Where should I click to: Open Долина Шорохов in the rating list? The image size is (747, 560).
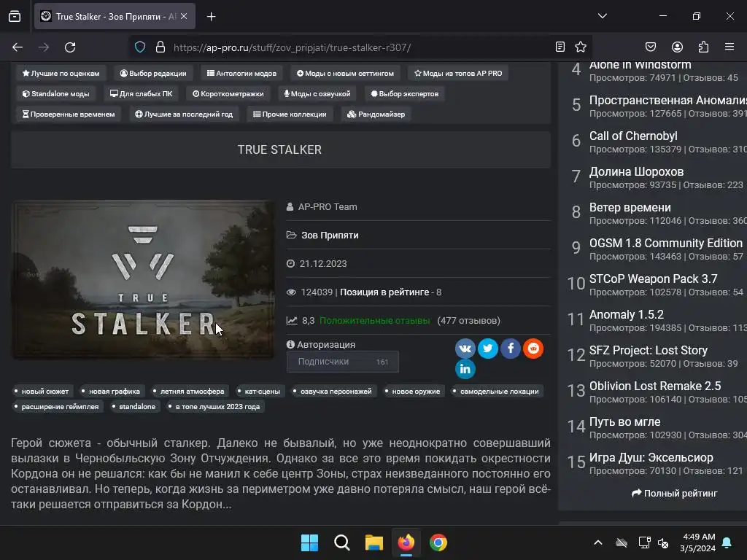pos(636,172)
